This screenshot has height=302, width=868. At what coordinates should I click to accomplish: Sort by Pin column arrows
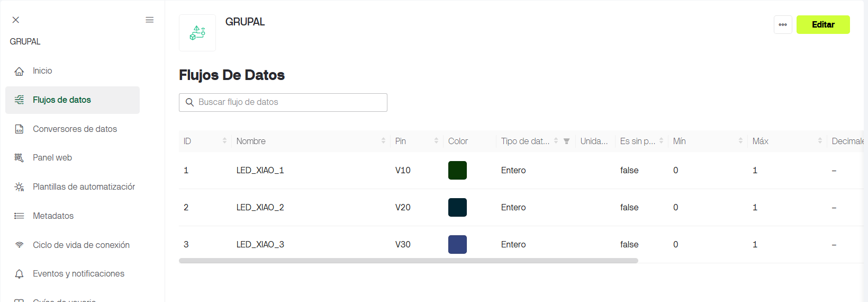coord(436,140)
